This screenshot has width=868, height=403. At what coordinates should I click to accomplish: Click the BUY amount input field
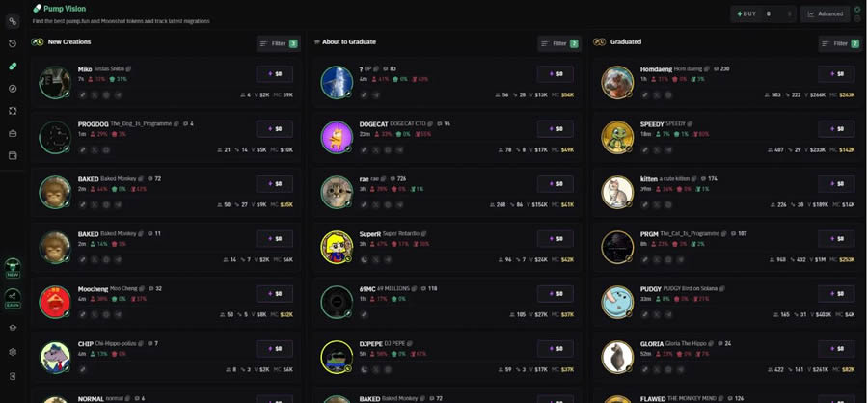[x=775, y=13]
